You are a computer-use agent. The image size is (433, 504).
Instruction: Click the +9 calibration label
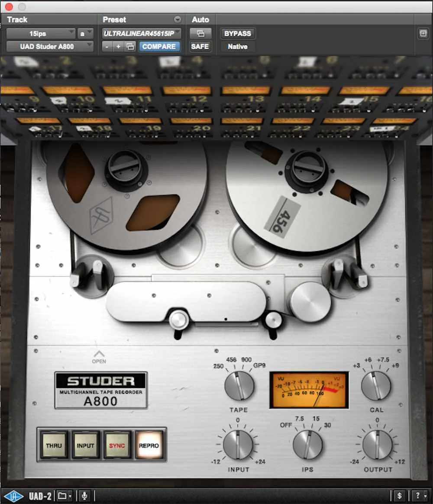click(395, 365)
